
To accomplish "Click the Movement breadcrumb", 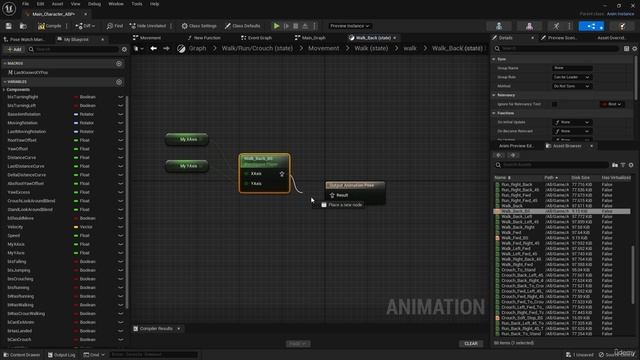I will pos(324,49).
